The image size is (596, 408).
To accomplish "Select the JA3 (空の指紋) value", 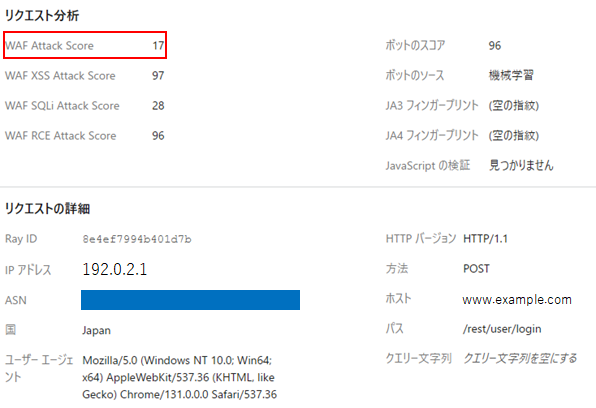I will tap(514, 105).
